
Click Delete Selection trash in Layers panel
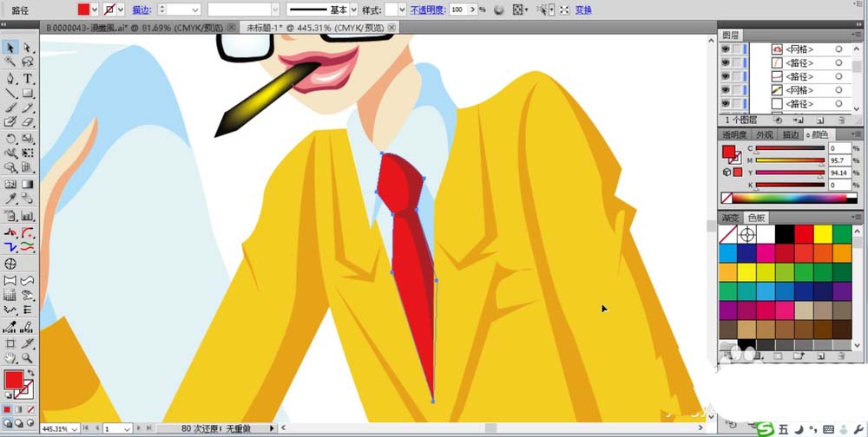pyautogui.click(x=841, y=120)
